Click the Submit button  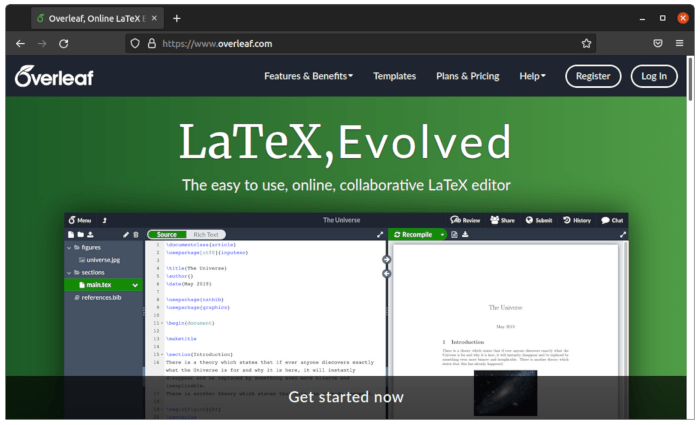539,220
